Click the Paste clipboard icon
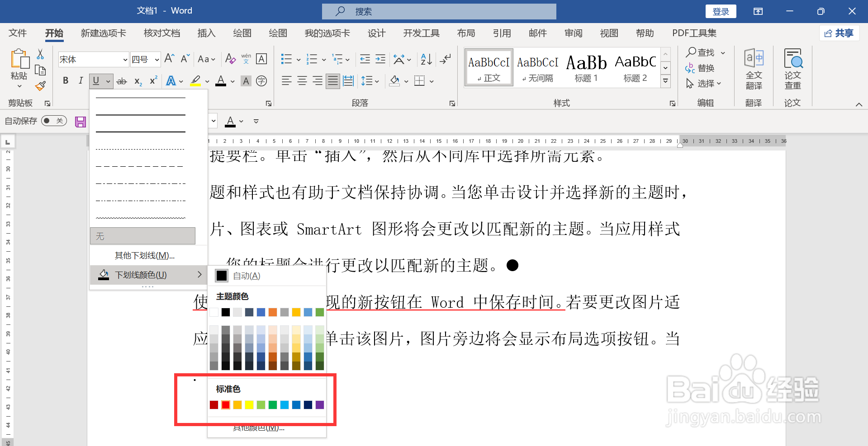The width and height of the screenshot is (868, 446). click(19, 59)
